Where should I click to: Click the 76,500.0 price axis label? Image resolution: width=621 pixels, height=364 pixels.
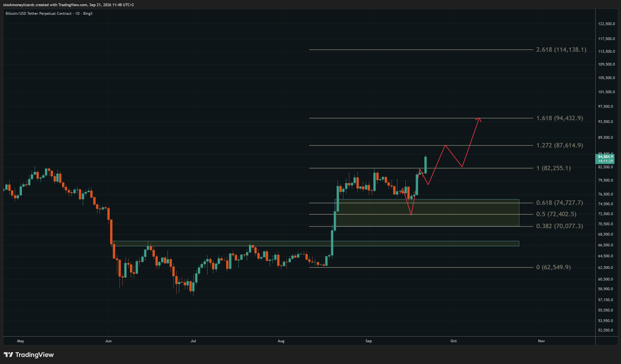pos(605,194)
